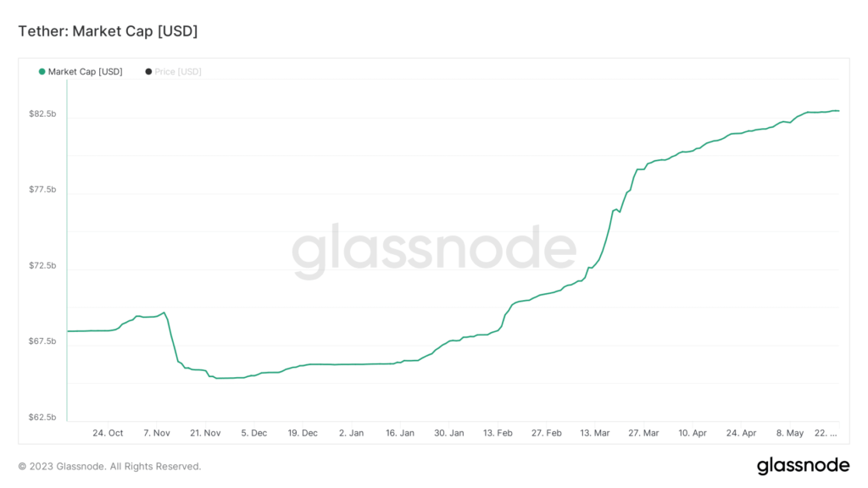Click the green Market Cap legend dot
This screenshot has width=868, height=488.
point(42,72)
